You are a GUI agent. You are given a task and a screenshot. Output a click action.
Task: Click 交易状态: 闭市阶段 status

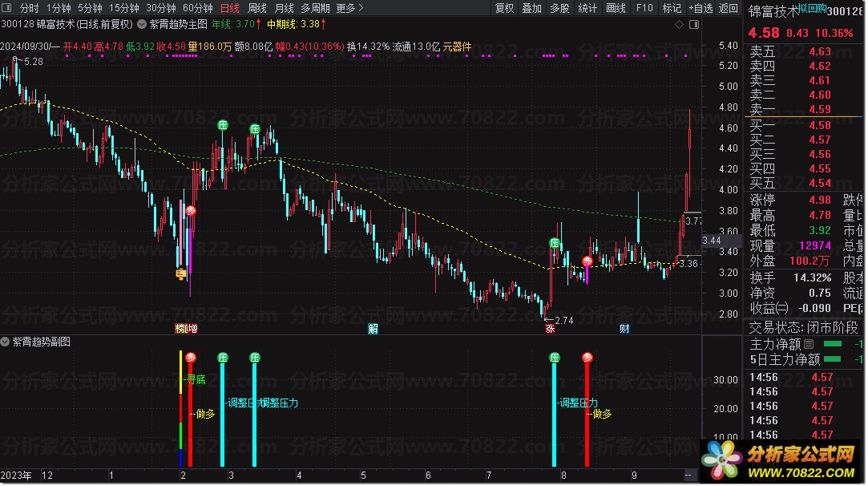pos(803,327)
